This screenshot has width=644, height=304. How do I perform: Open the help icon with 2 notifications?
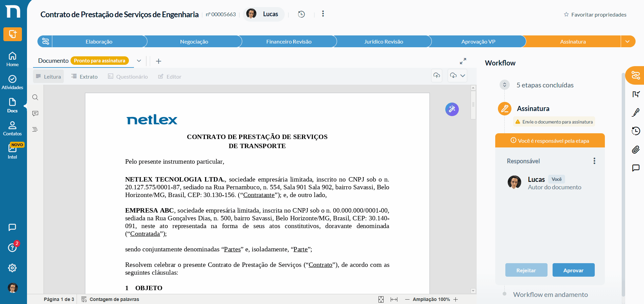[x=12, y=247]
